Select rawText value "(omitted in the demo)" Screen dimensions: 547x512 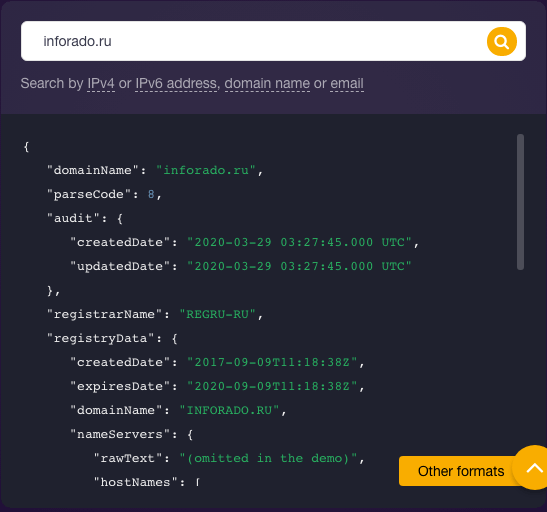click(268, 458)
